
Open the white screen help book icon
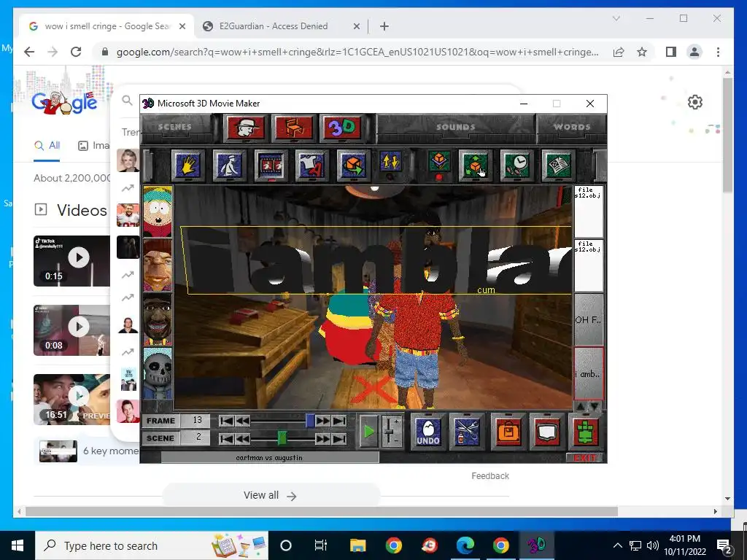click(x=547, y=432)
